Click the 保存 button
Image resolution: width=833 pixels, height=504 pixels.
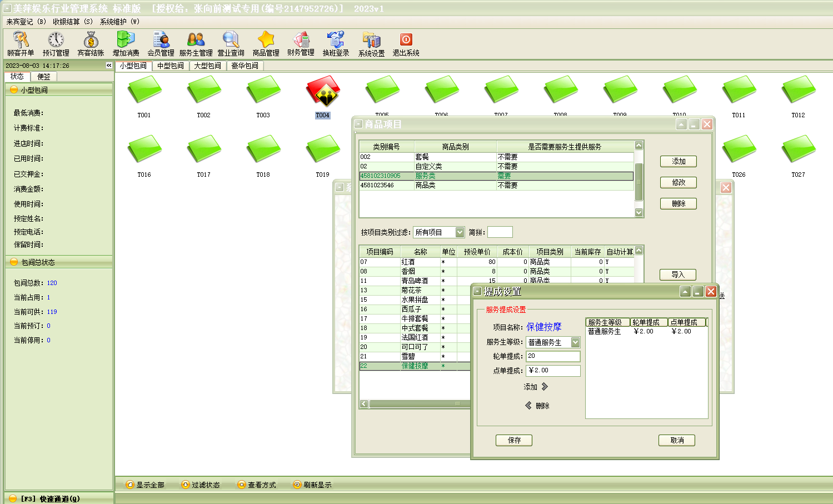pos(514,440)
